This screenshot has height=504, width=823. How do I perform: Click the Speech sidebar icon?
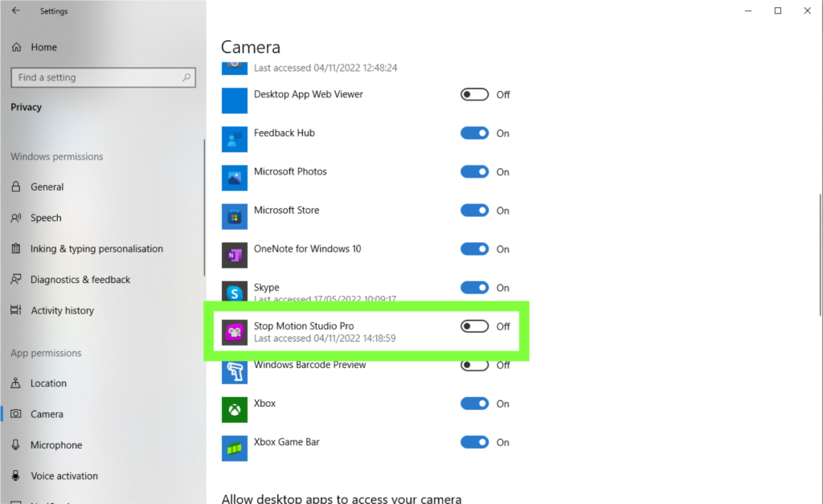(16, 218)
